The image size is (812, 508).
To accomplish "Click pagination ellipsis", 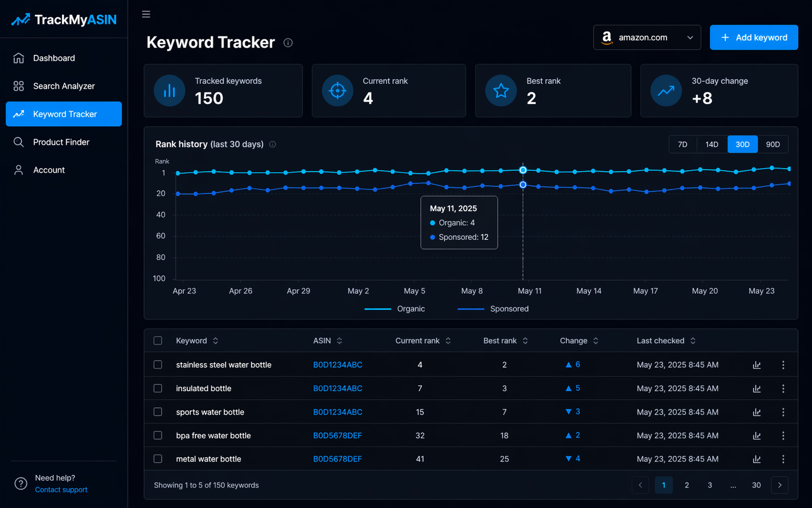I will tap(733, 485).
